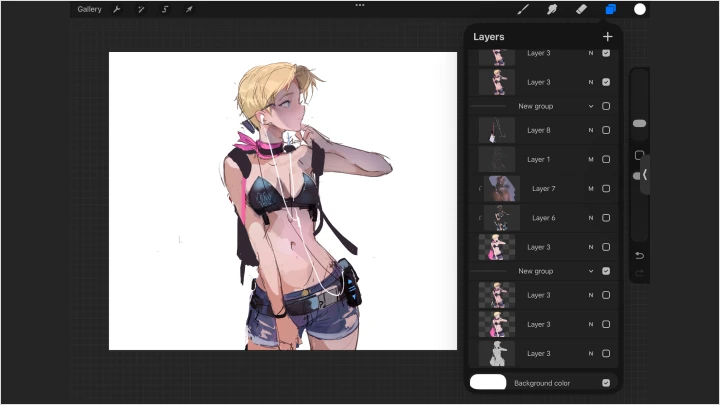Screen dimensions: 720x405
Task: Show Layer 7 with its checkbox
Action: point(606,188)
